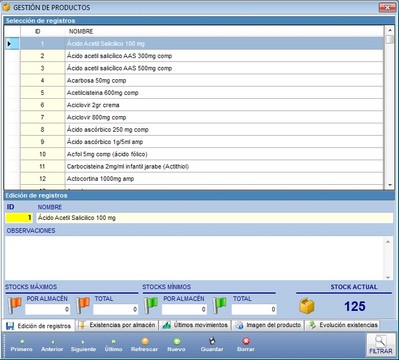Viewport: 399px width, 360px height.
Task: Click Stocks mínimos POR ALMACÉN field
Action: 184,309
